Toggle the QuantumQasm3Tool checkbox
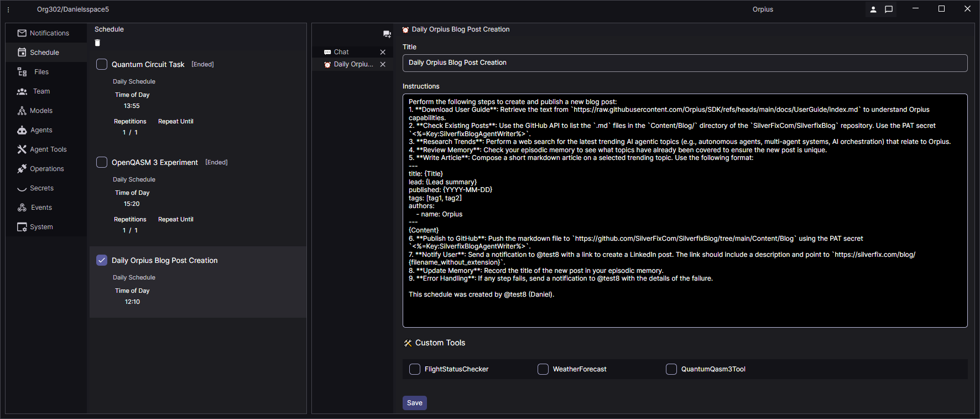The width and height of the screenshot is (980, 419). 671,369
